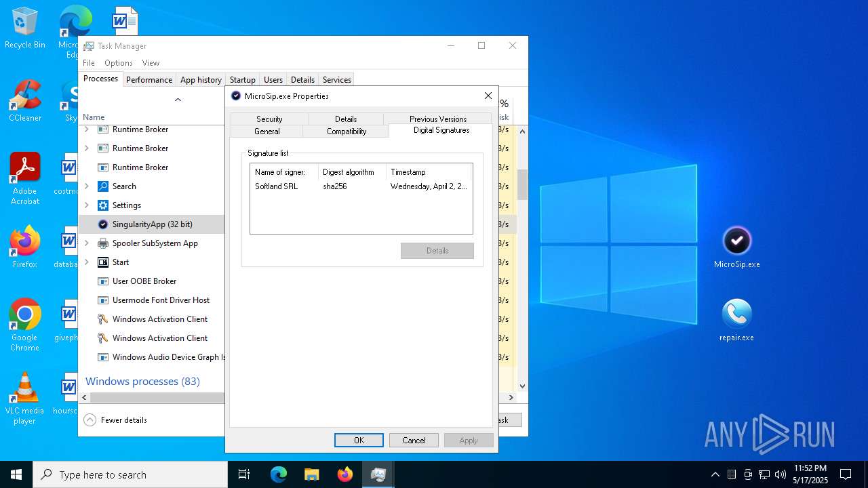Open Microsoft Edge from the taskbar
The height and width of the screenshot is (488, 868).
[x=279, y=474]
